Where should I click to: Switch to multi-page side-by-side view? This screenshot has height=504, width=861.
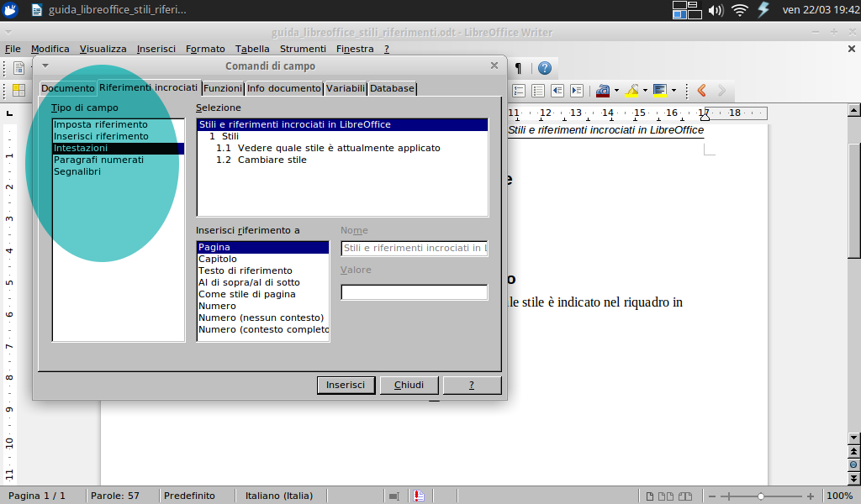666,496
